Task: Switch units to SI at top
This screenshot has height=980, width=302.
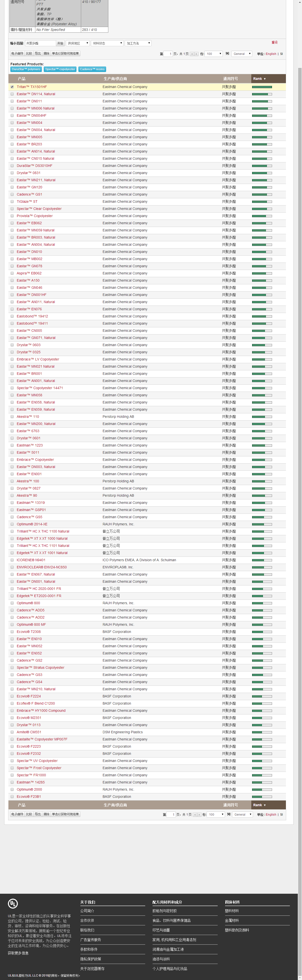Action: [281, 54]
